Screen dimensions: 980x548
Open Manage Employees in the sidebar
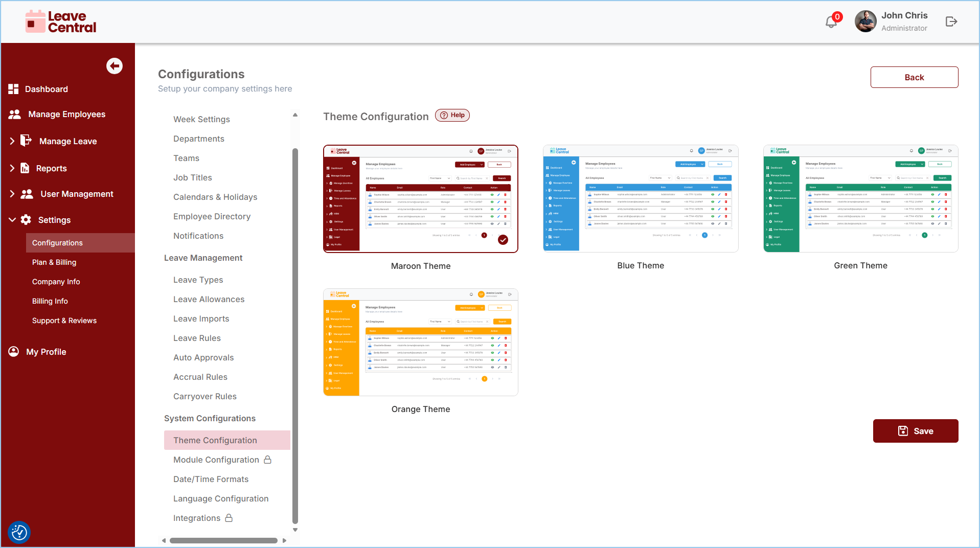[x=67, y=115]
